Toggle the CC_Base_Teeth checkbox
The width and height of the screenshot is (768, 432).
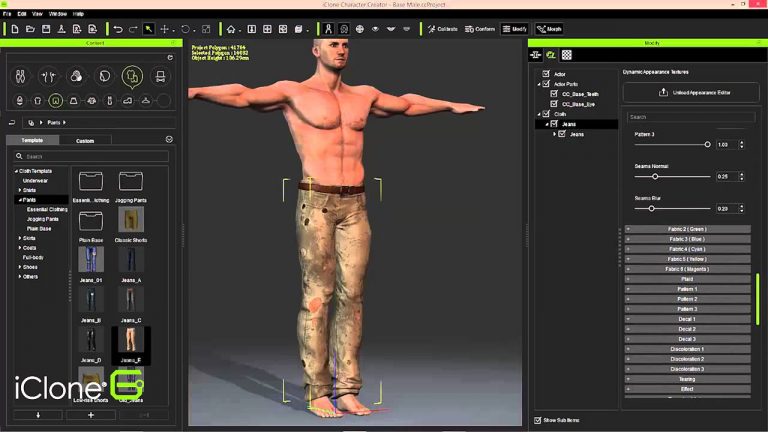[x=552, y=93]
